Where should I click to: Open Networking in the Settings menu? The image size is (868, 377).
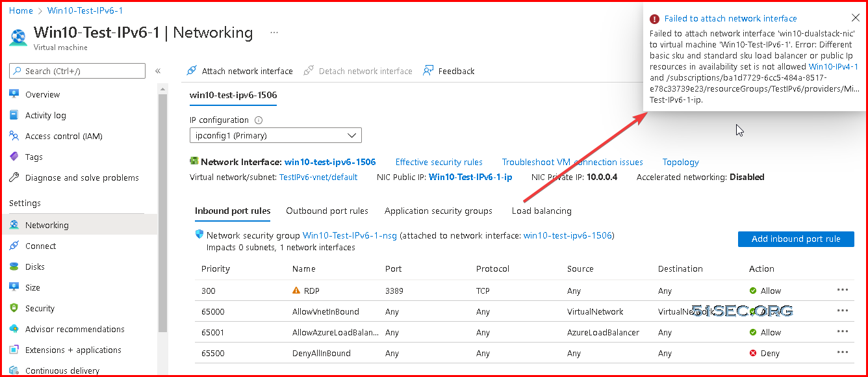(79, 225)
